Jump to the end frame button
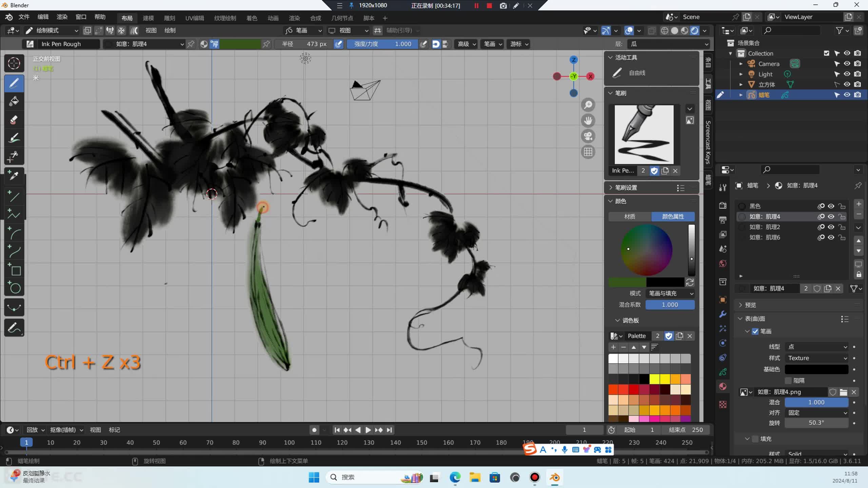868x488 pixels. point(389,430)
